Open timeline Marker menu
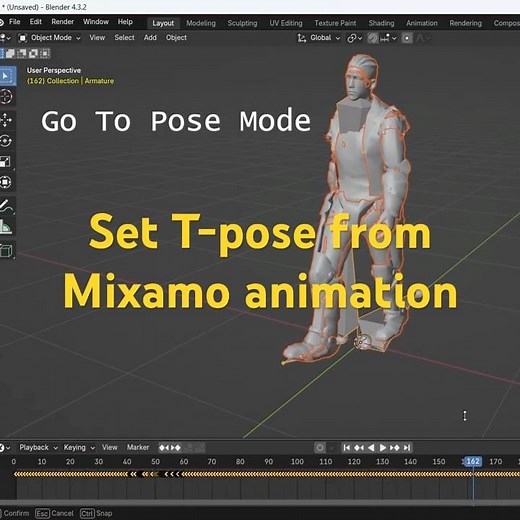The image size is (520, 520). click(x=138, y=448)
